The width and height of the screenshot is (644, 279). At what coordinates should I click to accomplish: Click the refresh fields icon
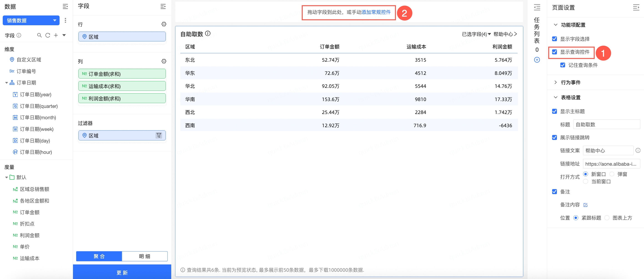click(x=48, y=35)
